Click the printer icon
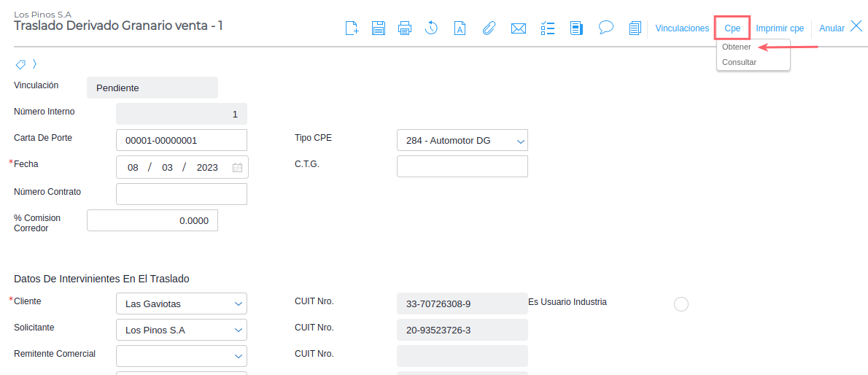Screen dimensions: 868x375 405,28
